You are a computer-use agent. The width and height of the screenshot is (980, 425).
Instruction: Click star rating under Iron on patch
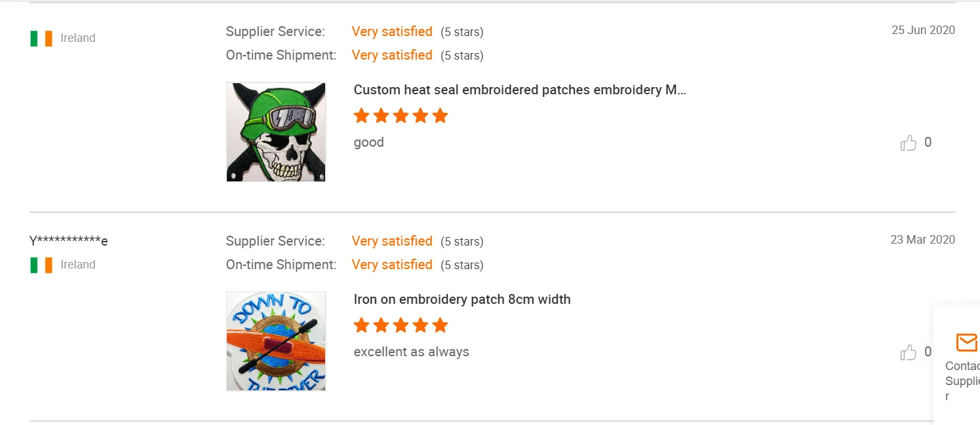[401, 325]
